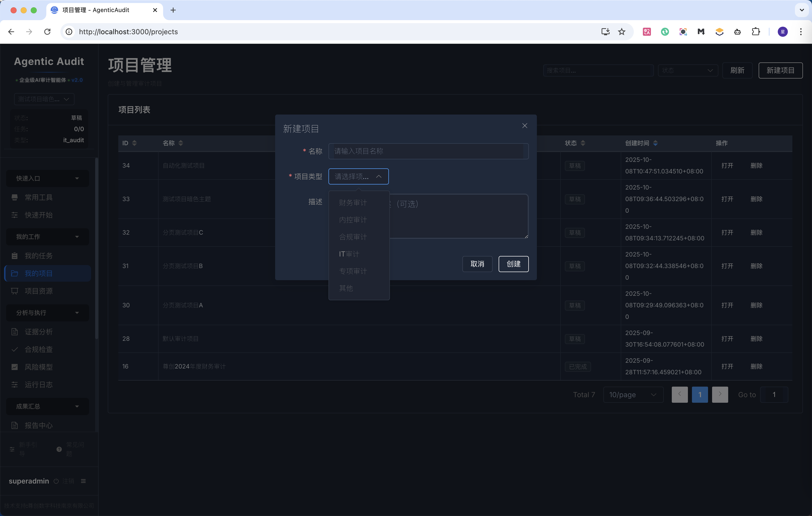Click the 取消 button in dialog

tap(477, 264)
